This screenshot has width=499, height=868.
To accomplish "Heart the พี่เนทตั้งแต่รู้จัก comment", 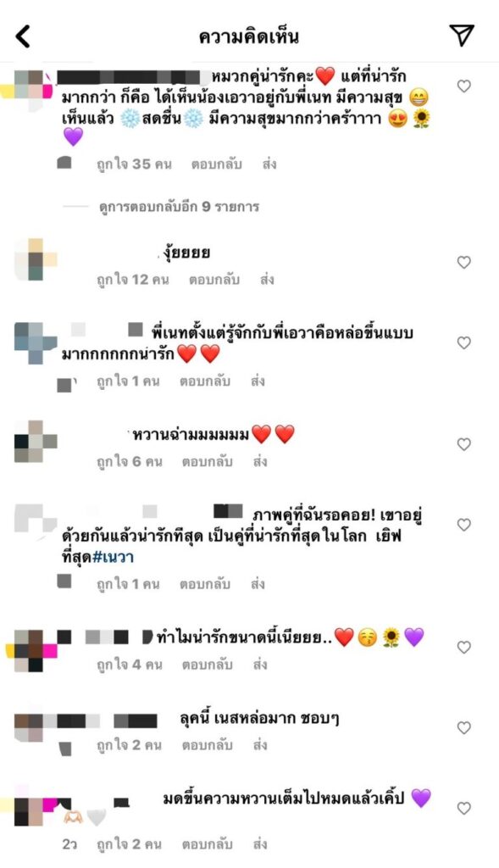I will point(463,342).
